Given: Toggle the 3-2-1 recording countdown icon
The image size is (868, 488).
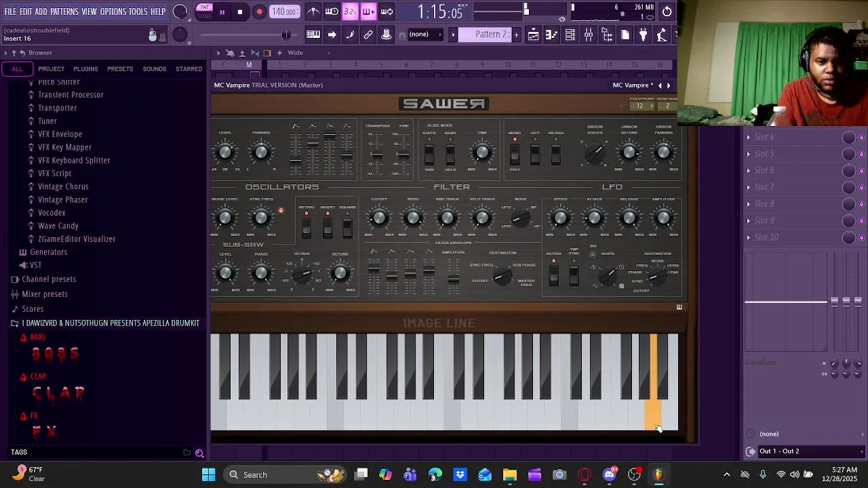Looking at the screenshot, I should 350,12.
